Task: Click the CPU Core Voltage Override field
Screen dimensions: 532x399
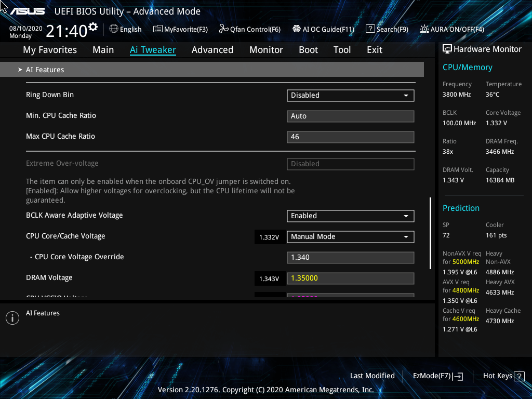Action: click(x=351, y=258)
